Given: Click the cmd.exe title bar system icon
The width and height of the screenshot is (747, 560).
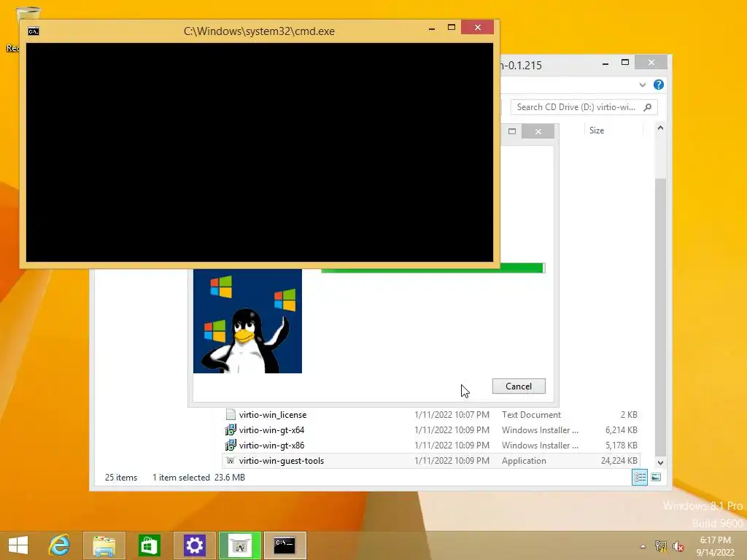Looking at the screenshot, I should coord(34,31).
